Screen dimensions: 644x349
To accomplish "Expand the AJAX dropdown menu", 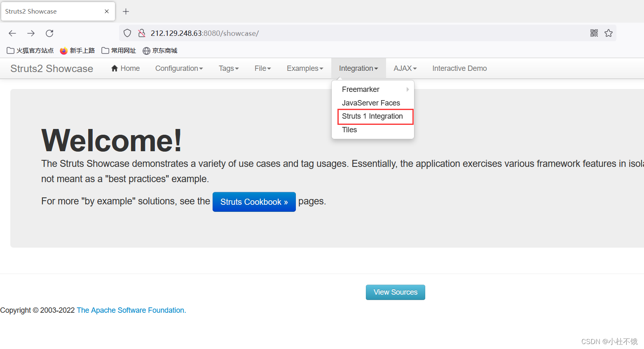I will click(x=405, y=68).
